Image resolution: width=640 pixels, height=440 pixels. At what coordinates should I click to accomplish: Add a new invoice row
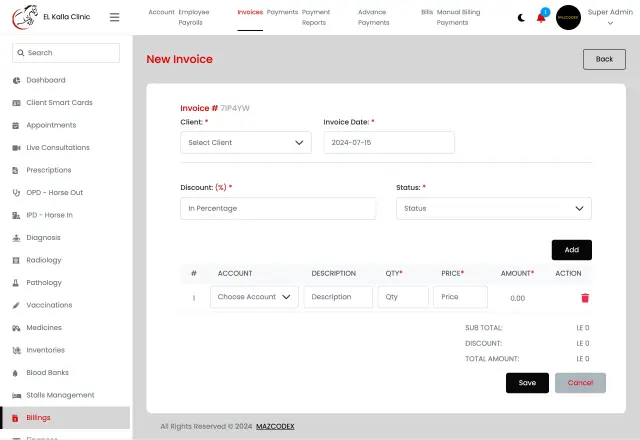[571, 250]
